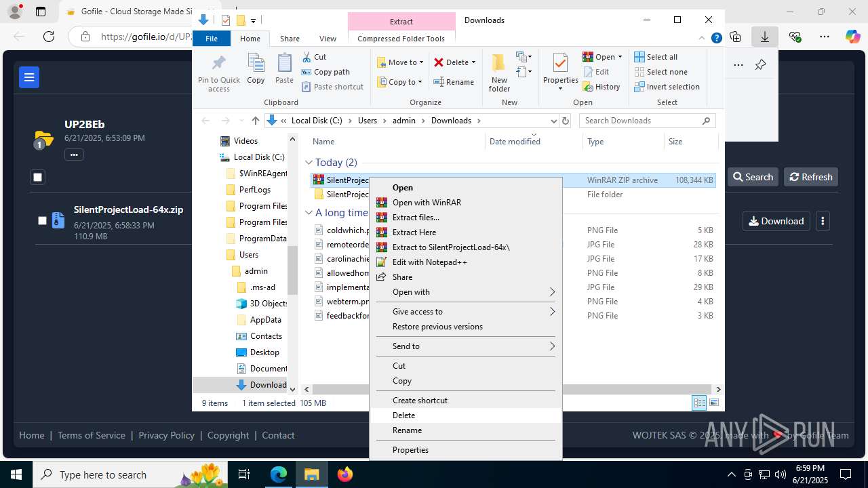Open the Terms of Service link
The width and height of the screenshot is (868, 488).
92,435
